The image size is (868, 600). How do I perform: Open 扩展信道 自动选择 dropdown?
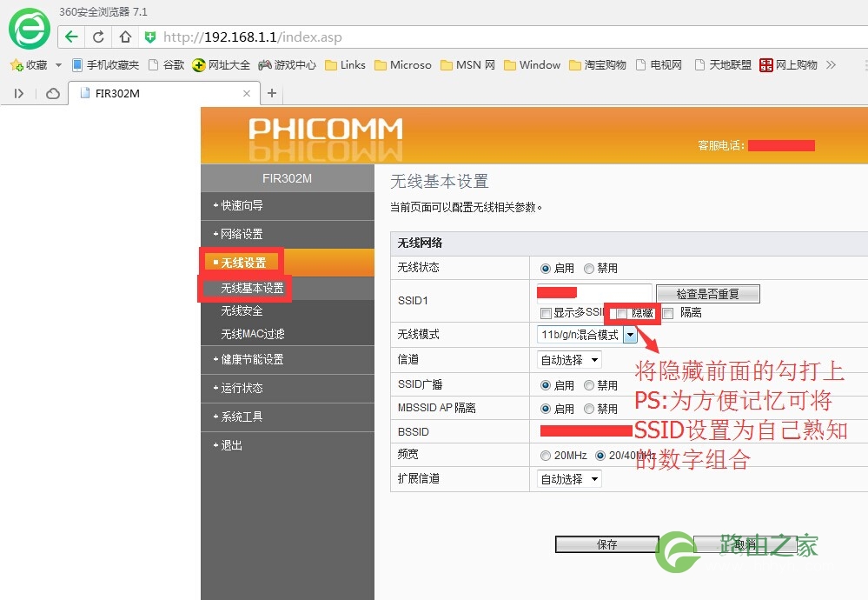(x=569, y=479)
